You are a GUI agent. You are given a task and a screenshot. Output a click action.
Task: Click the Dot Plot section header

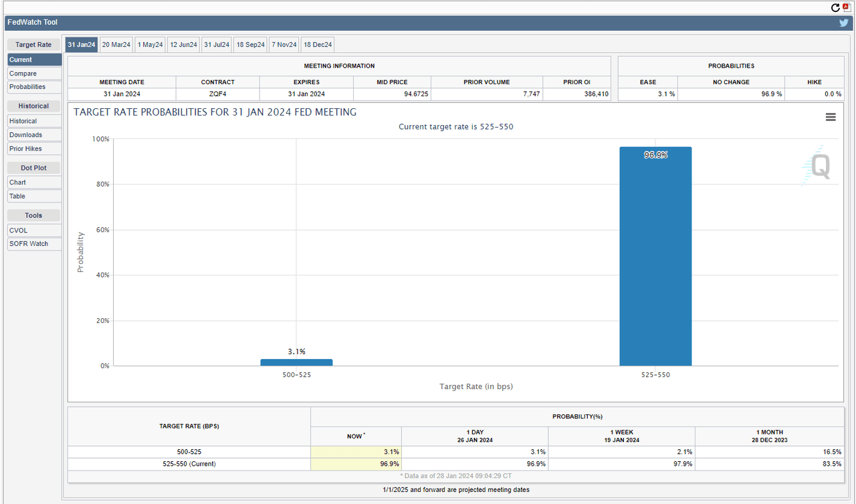(33, 168)
